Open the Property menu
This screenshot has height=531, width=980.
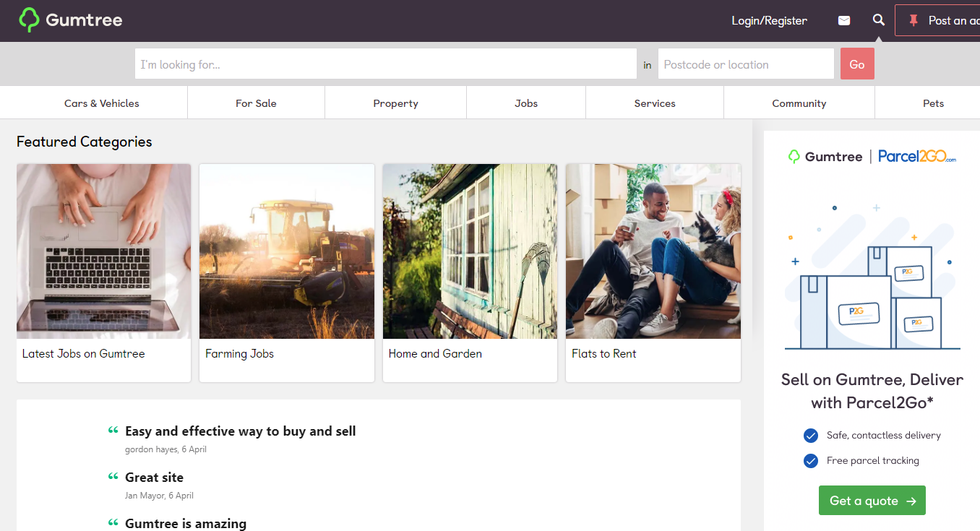[395, 103]
